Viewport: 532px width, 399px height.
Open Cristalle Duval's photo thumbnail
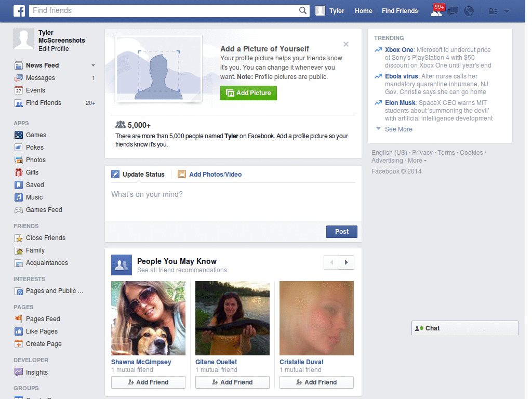(x=316, y=318)
